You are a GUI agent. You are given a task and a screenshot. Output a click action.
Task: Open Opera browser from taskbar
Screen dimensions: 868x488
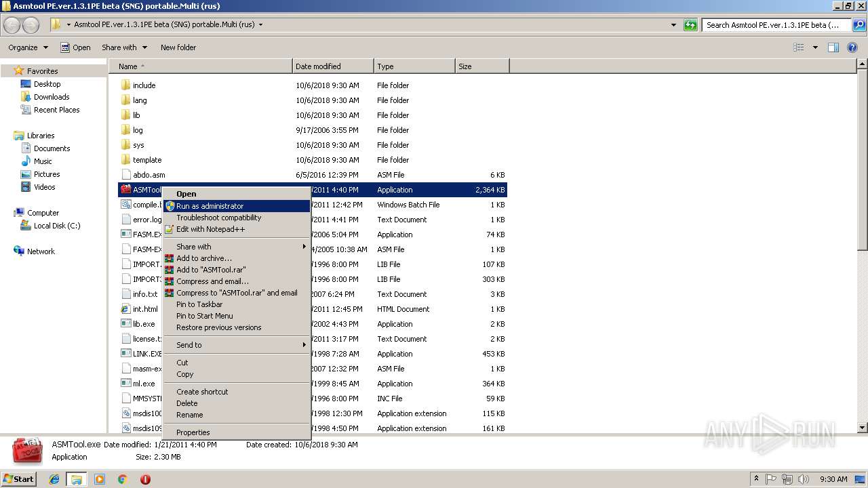145,479
